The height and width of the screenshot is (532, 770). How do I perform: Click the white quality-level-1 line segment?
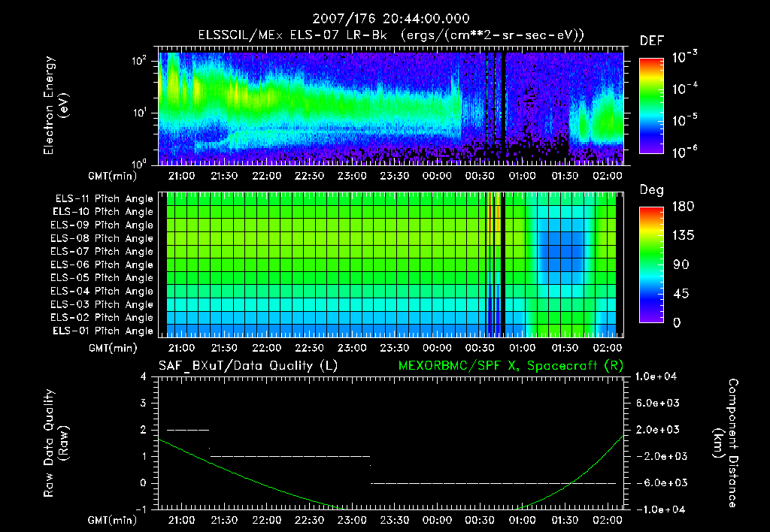click(290, 456)
